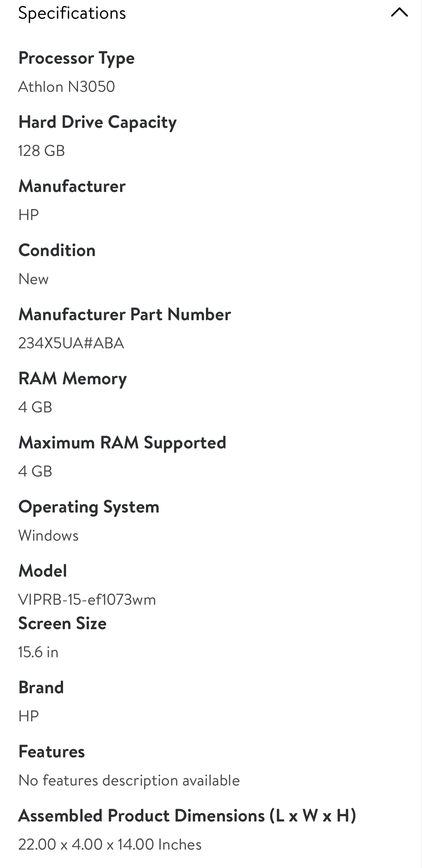Select the 128 GB capacity value
This screenshot has width=422, height=868.
click(42, 151)
